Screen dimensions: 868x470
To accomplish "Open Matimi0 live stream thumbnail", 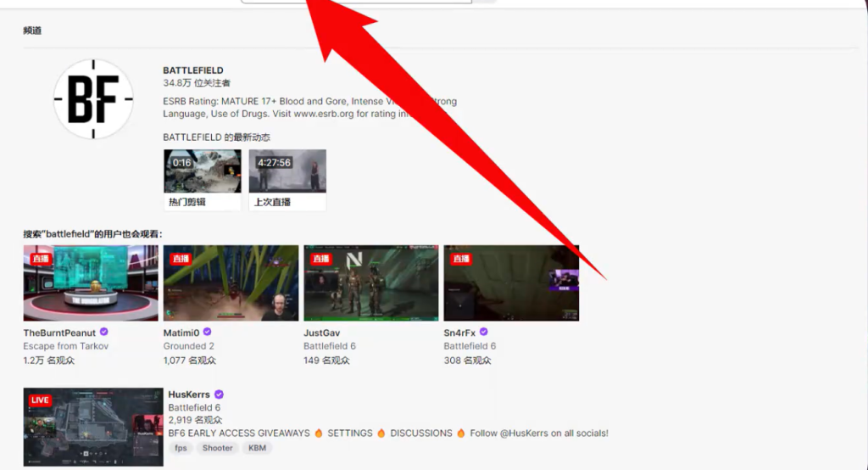I will coord(231,283).
